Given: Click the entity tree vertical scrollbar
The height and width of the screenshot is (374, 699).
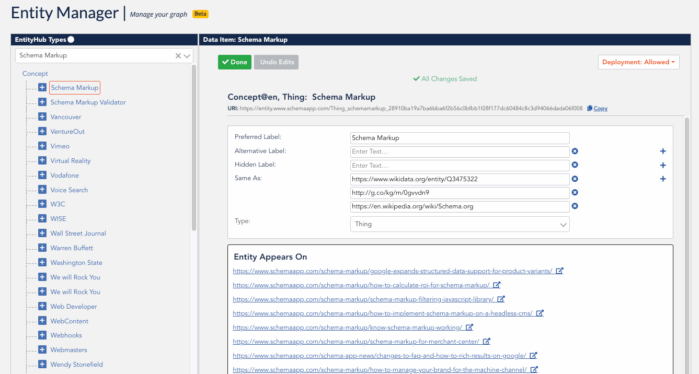Looking at the screenshot, I should pos(194,147).
